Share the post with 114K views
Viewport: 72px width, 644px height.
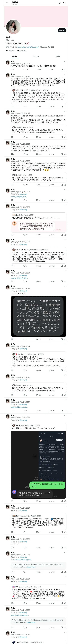click(65, 185)
